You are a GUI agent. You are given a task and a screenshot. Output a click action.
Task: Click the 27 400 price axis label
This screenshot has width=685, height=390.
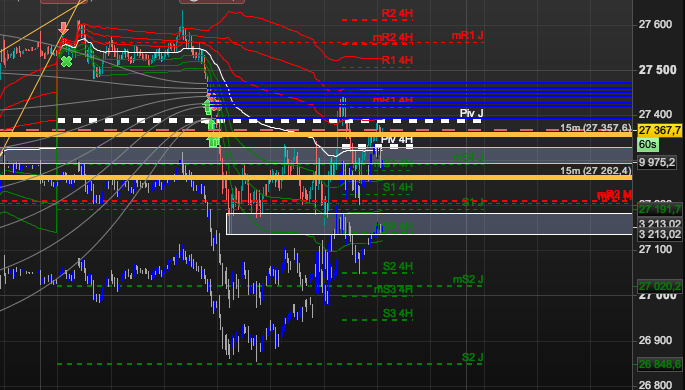coord(655,114)
